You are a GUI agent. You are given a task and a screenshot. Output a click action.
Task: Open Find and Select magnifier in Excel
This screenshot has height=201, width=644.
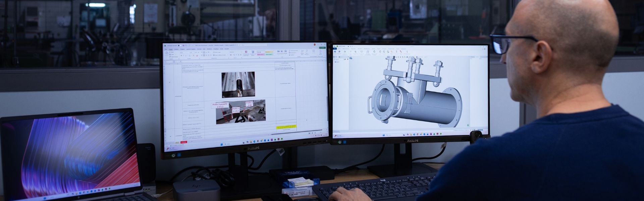307,52
